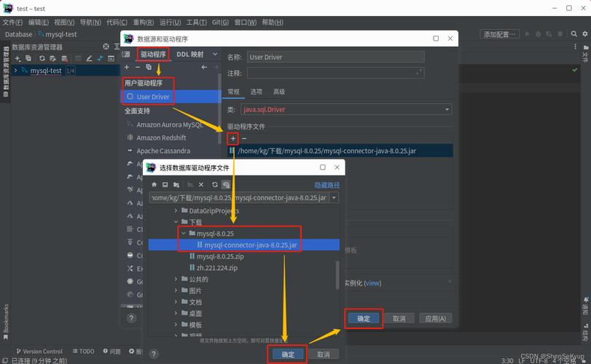Click refresh icon in database explorer toolbar
Viewport: 591px width, 364px height.
(x=42, y=58)
